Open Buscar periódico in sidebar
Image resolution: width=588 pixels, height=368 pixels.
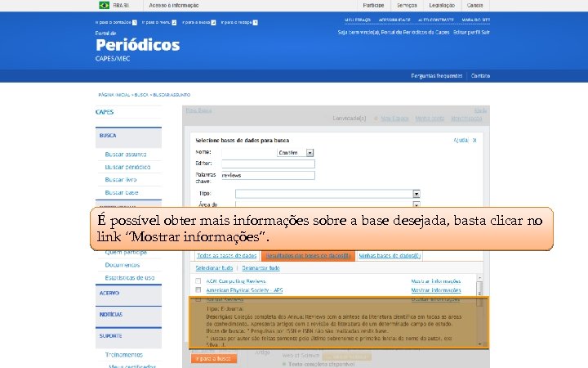click(127, 167)
